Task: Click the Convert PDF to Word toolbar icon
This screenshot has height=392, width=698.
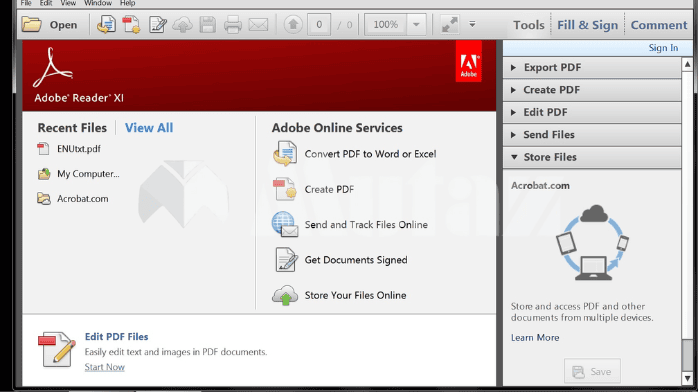Action: (x=106, y=24)
